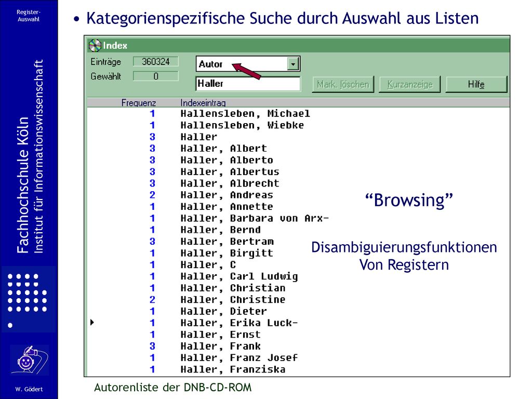The width and height of the screenshot is (532, 399).
Task: Select entry Haller, Albertus
Action: (x=230, y=171)
